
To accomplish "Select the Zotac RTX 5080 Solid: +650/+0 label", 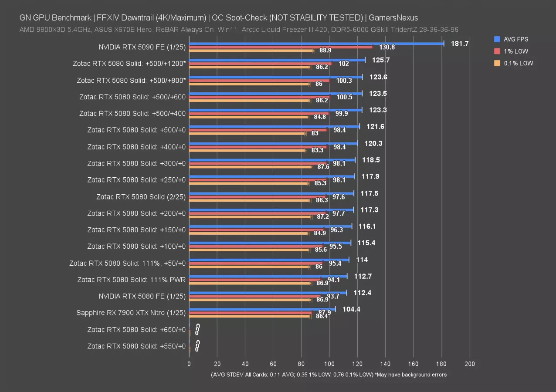I will (x=136, y=329).
